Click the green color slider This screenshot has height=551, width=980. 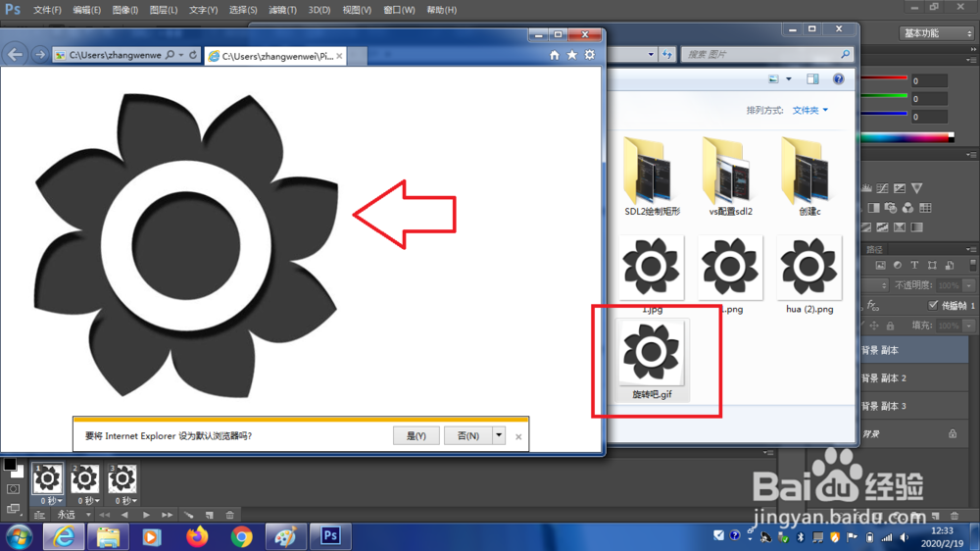tap(884, 96)
